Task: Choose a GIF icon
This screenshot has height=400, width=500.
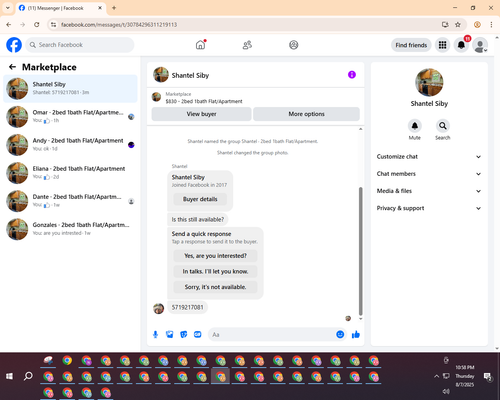Action: (x=198, y=334)
